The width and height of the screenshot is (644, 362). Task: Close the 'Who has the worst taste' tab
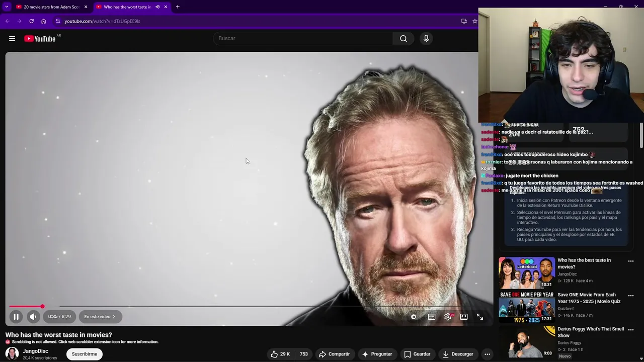tap(166, 7)
